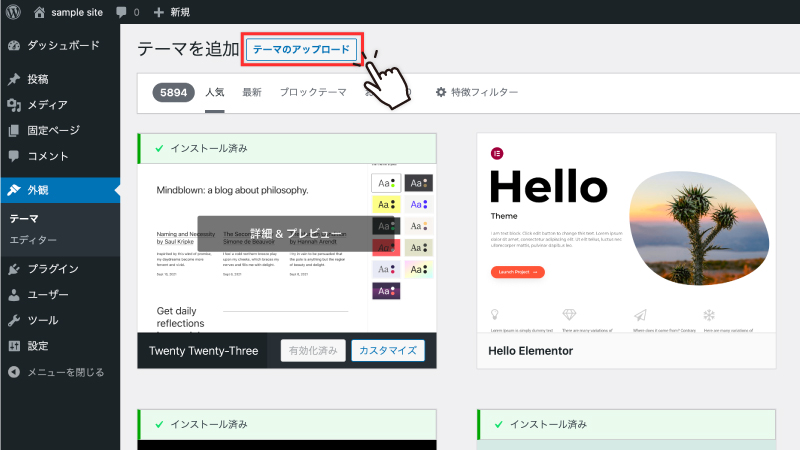Open コメント menu
This screenshot has width=800, height=450.
(47, 156)
